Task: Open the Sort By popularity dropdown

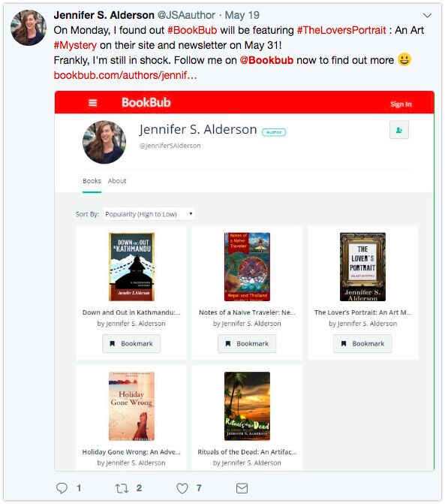Action: [x=149, y=214]
